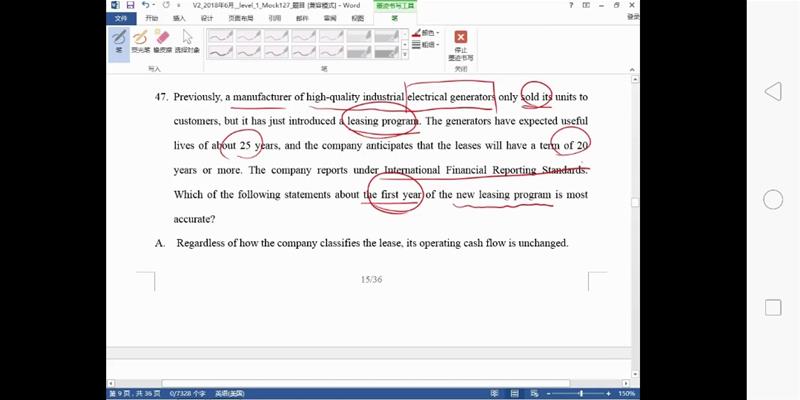Pick fourth pen style in bottom row

pos(304,52)
